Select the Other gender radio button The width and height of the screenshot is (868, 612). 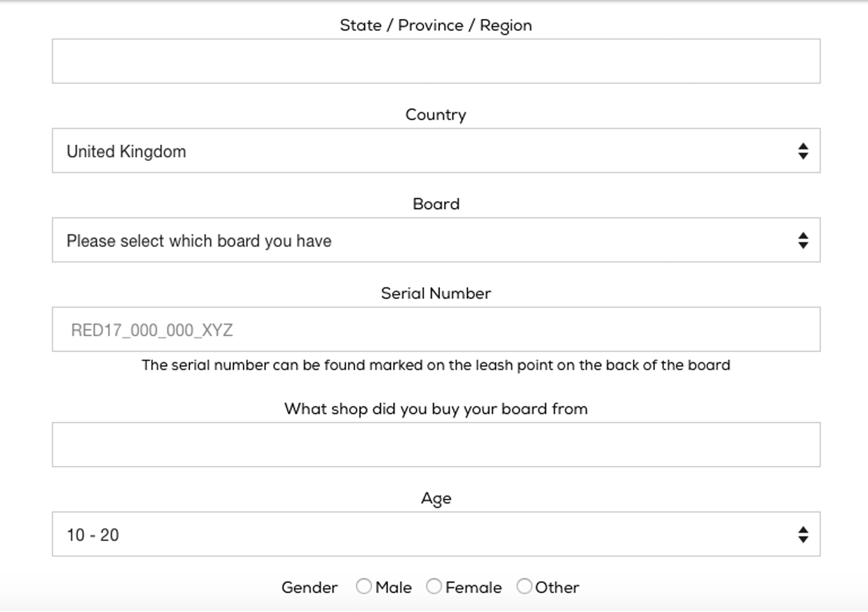pos(524,586)
